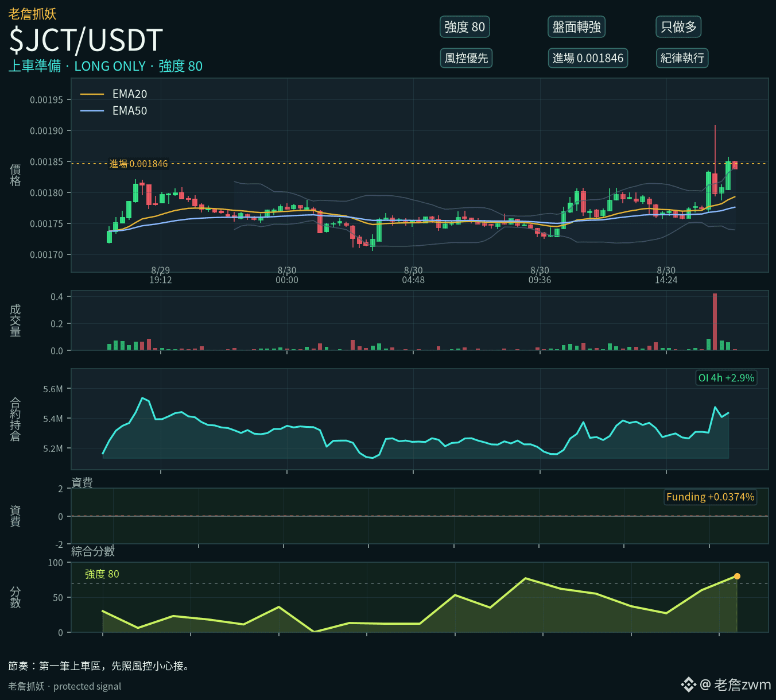Click the 8/29 19:12 time label
The height and width of the screenshot is (700, 776).
(x=161, y=275)
